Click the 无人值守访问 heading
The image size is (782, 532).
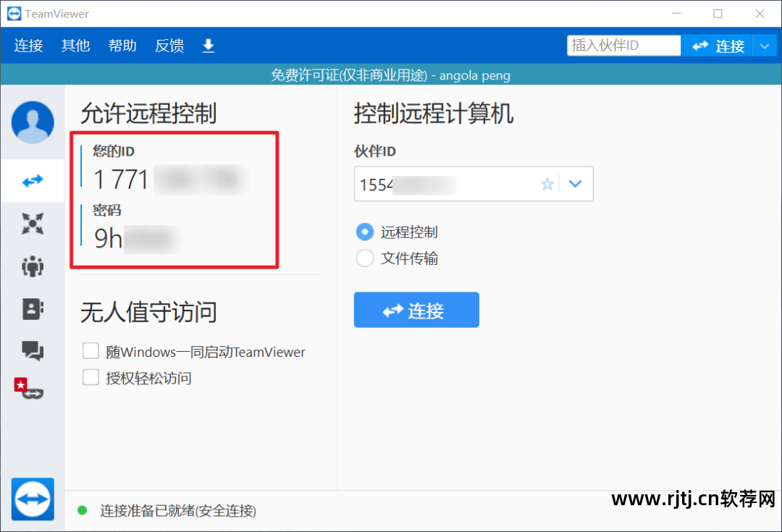click(148, 312)
